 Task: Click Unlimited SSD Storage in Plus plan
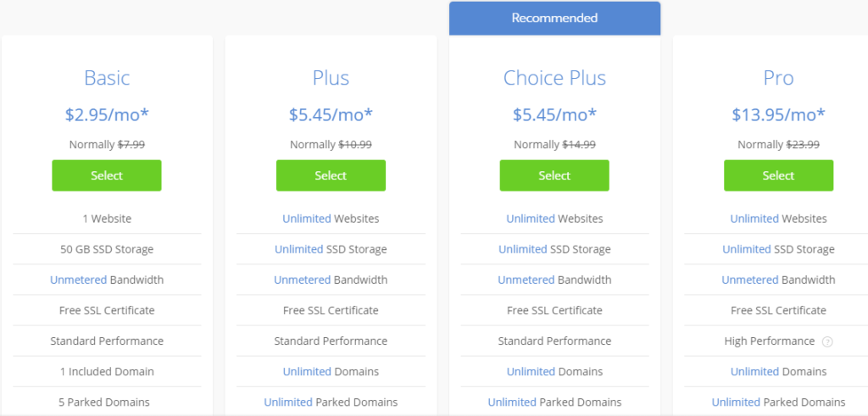pyautogui.click(x=298, y=249)
